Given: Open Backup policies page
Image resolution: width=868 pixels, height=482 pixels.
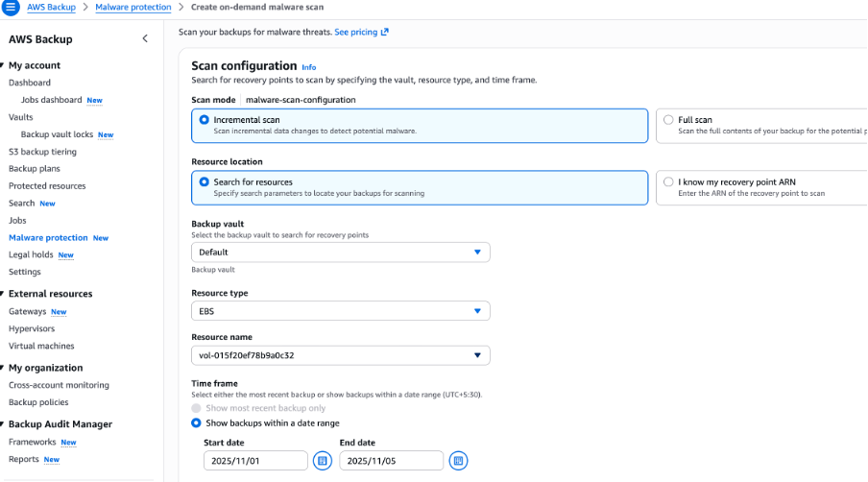Looking at the screenshot, I should pos(38,402).
